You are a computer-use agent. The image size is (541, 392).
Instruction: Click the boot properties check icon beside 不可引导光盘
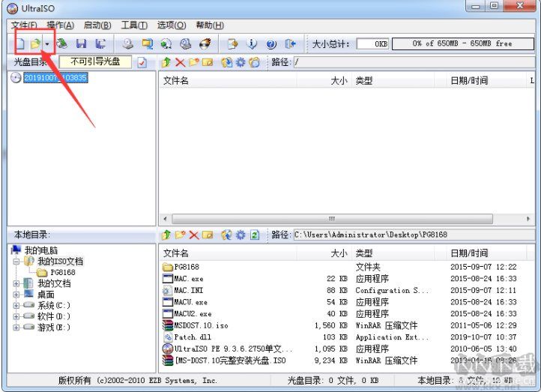pyautogui.click(x=142, y=62)
